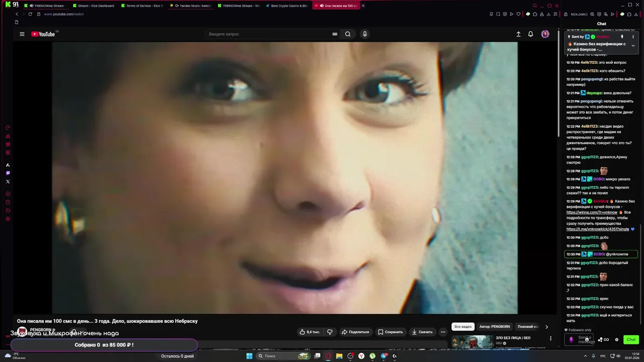The width and height of the screenshot is (644, 362).
Task: Open the X icon in the browser sidebar
Action: [8, 182]
